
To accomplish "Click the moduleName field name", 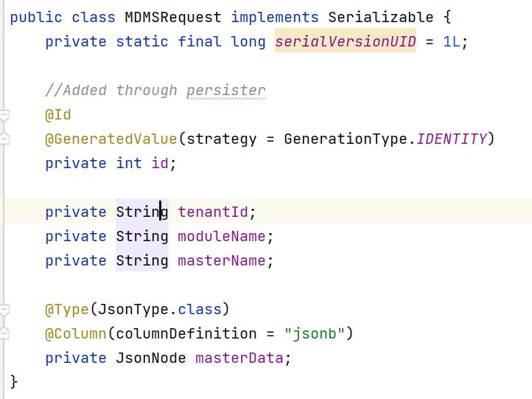I will [221, 237].
